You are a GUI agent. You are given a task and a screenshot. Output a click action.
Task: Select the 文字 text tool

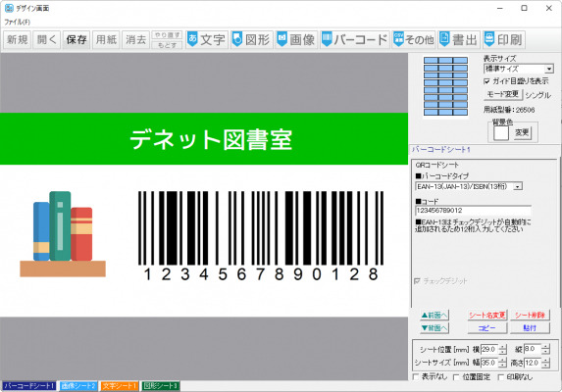pos(207,39)
